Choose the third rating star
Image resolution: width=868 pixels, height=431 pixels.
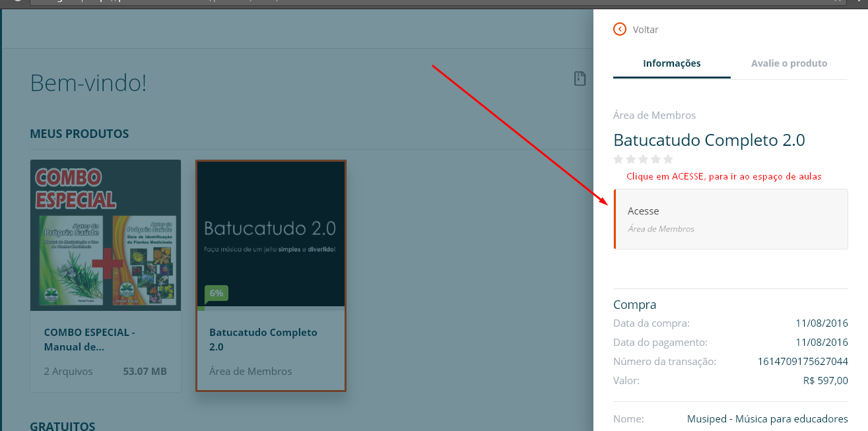pyautogui.click(x=644, y=159)
